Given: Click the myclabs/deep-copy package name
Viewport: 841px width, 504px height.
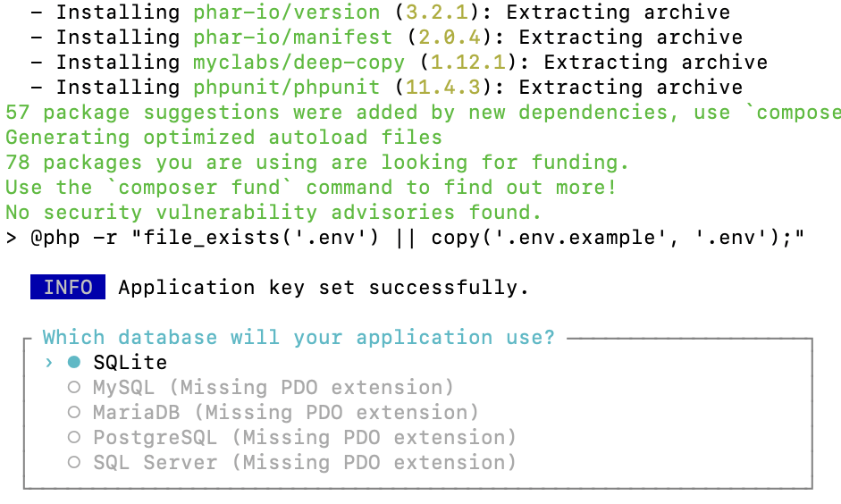Looking at the screenshot, I should [299, 63].
